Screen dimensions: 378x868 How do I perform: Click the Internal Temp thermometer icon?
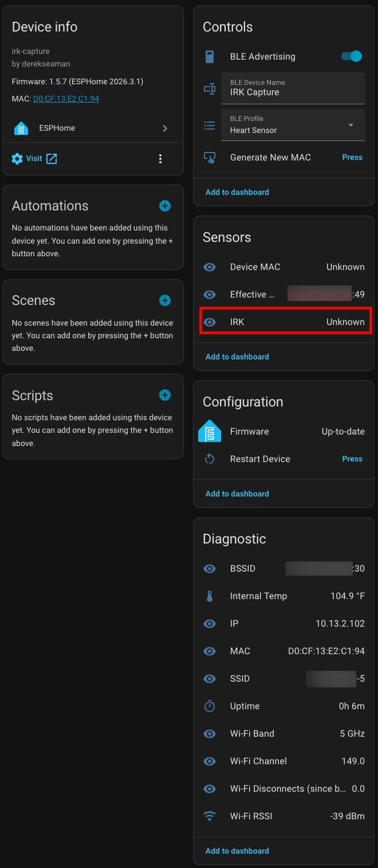[x=210, y=596]
